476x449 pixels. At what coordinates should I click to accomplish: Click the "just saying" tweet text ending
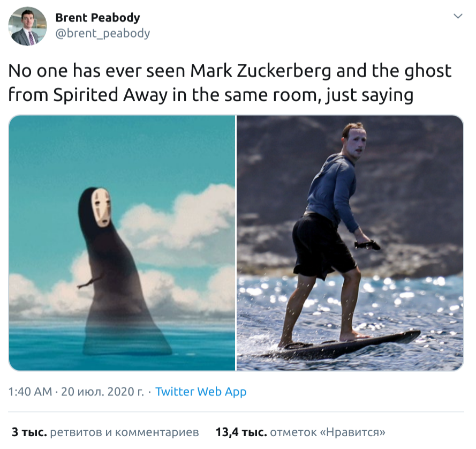pos(369,95)
